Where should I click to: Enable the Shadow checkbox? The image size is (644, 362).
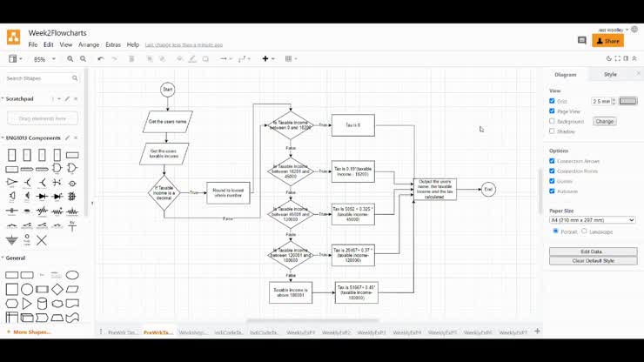pos(552,131)
